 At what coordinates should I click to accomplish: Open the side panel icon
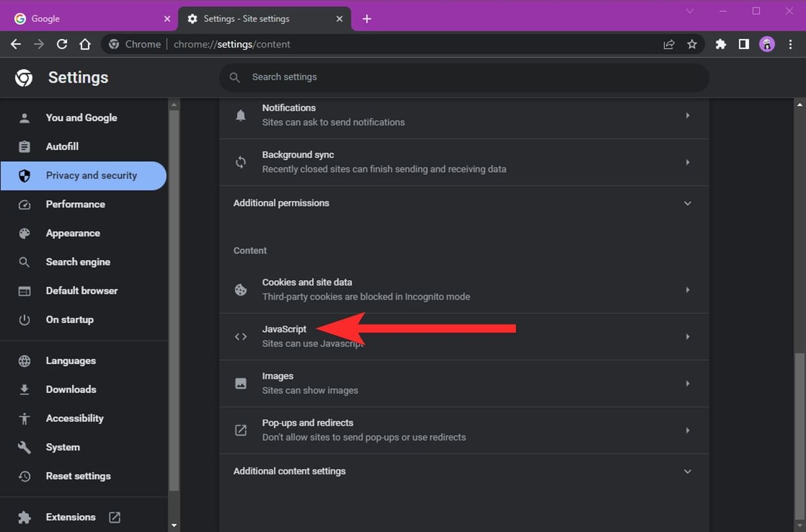[x=744, y=44]
